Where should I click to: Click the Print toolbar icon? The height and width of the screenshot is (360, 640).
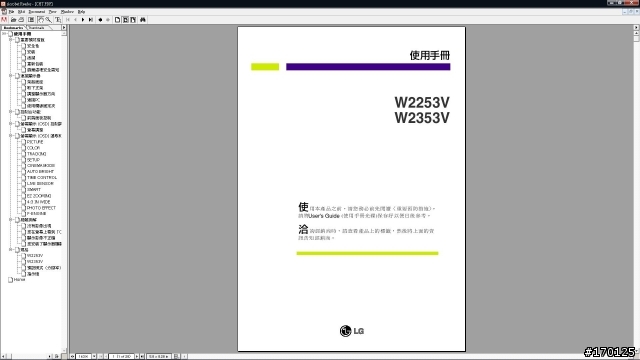click(21, 20)
